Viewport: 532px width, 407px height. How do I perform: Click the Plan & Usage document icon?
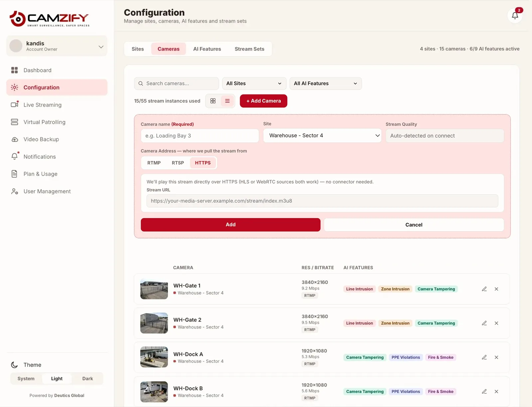[x=14, y=174]
